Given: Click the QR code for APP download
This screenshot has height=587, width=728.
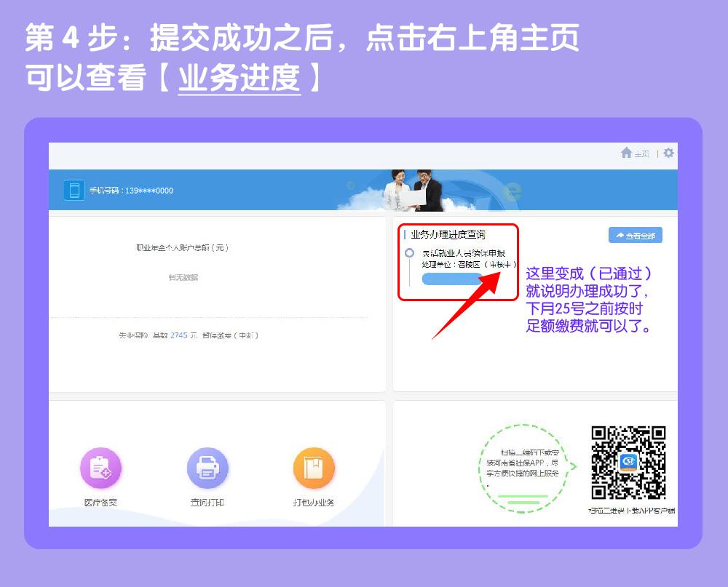Looking at the screenshot, I should [628, 463].
